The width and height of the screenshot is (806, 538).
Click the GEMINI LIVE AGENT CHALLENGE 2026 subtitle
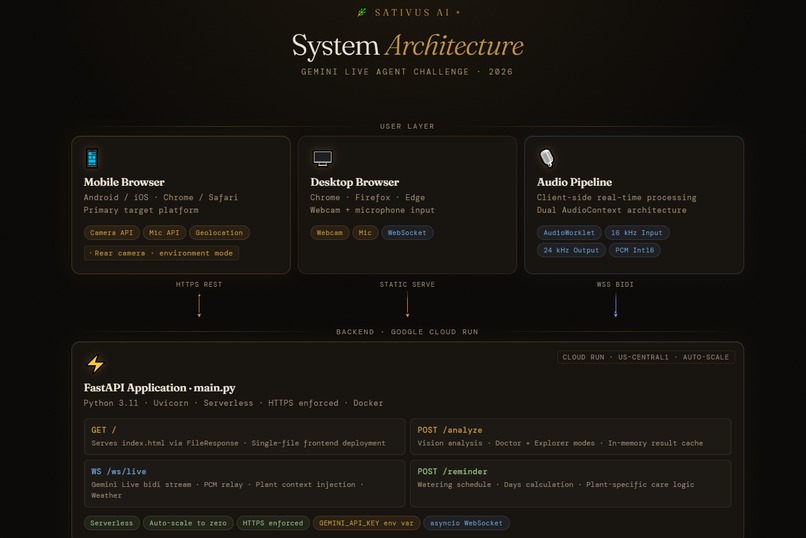pyautogui.click(x=407, y=72)
